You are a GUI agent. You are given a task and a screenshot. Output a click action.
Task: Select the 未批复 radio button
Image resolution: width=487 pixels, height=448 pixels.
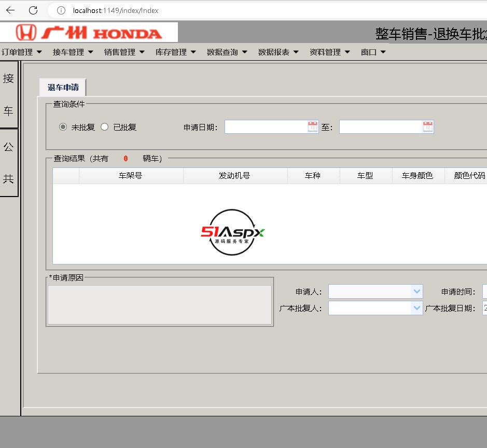63,127
